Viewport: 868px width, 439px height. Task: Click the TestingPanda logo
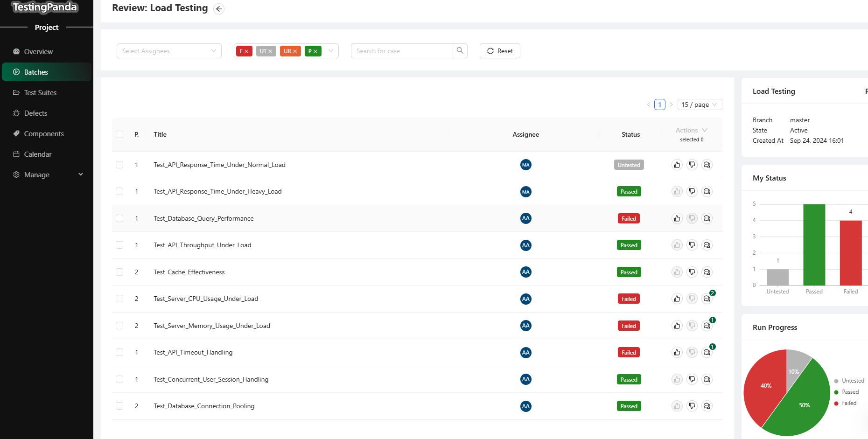point(45,7)
